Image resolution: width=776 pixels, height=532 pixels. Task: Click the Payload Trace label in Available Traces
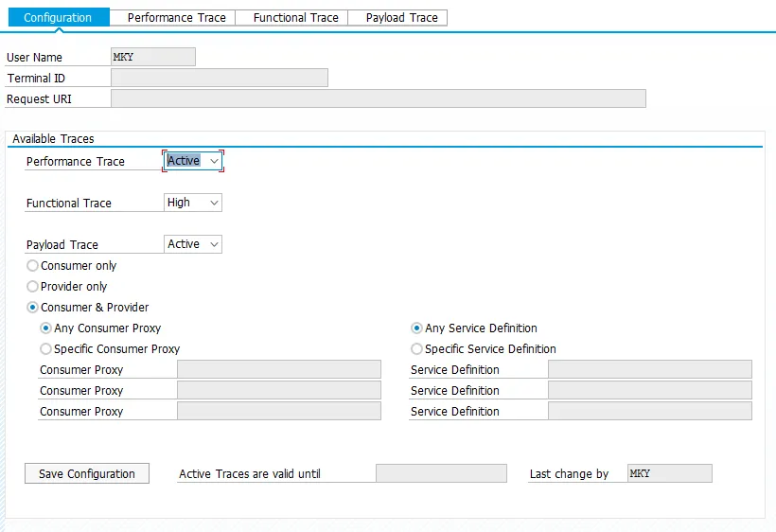[62, 245]
